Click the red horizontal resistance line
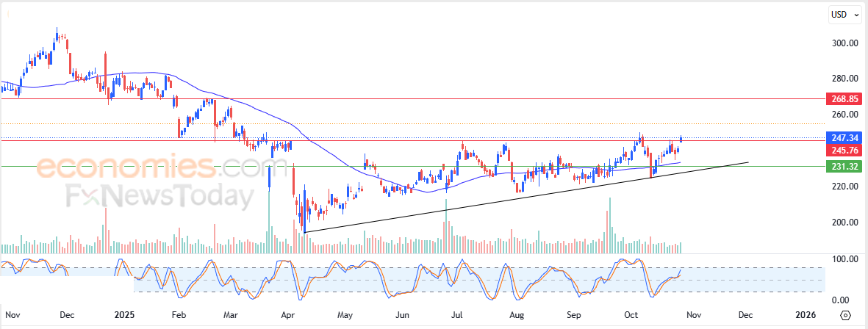868x329 pixels. [x=441, y=98]
